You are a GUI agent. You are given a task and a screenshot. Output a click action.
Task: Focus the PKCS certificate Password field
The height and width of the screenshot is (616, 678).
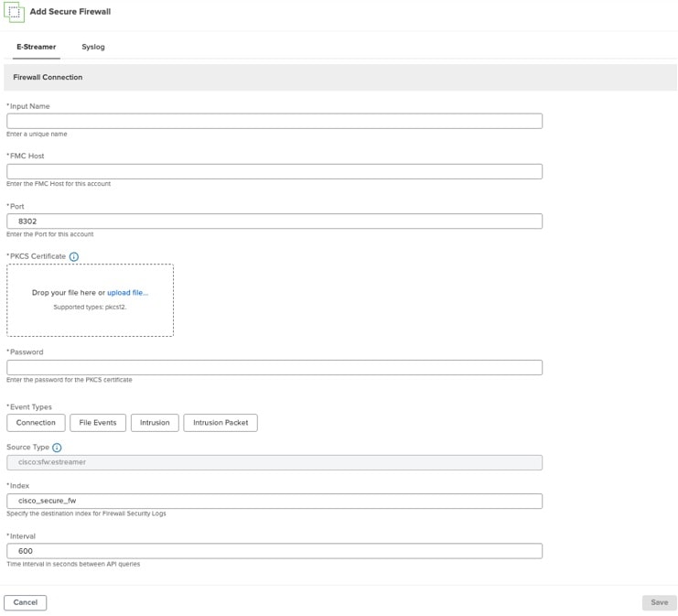click(x=274, y=367)
